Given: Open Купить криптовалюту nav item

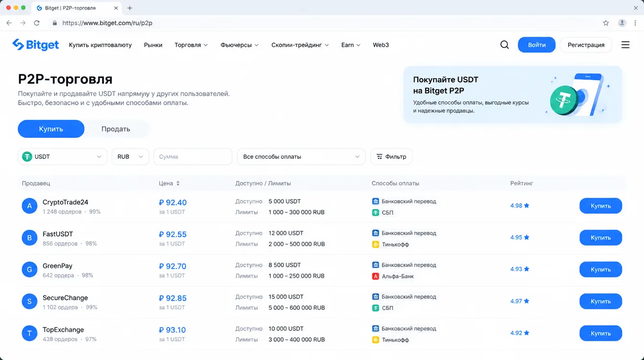Looking at the screenshot, I should tap(100, 45).
